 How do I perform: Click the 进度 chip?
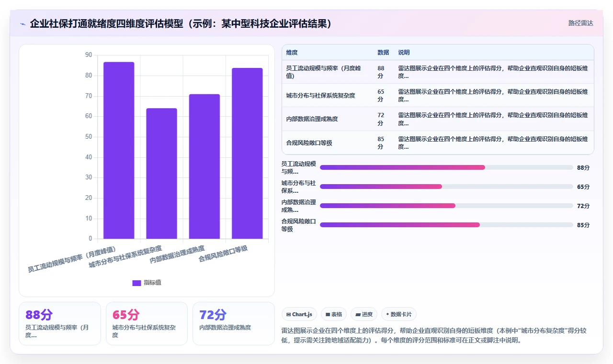point(364,314)
